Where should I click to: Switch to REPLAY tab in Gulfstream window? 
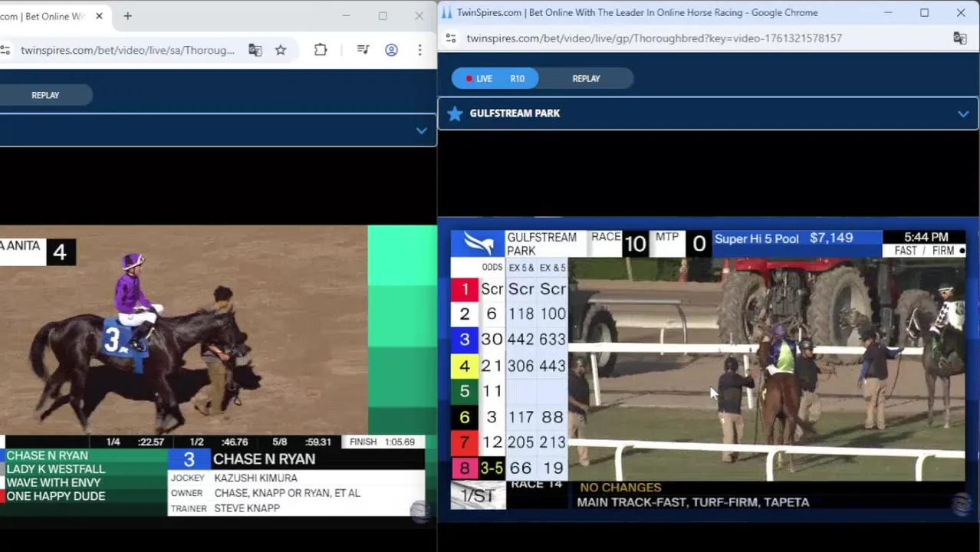pos(586,78)
